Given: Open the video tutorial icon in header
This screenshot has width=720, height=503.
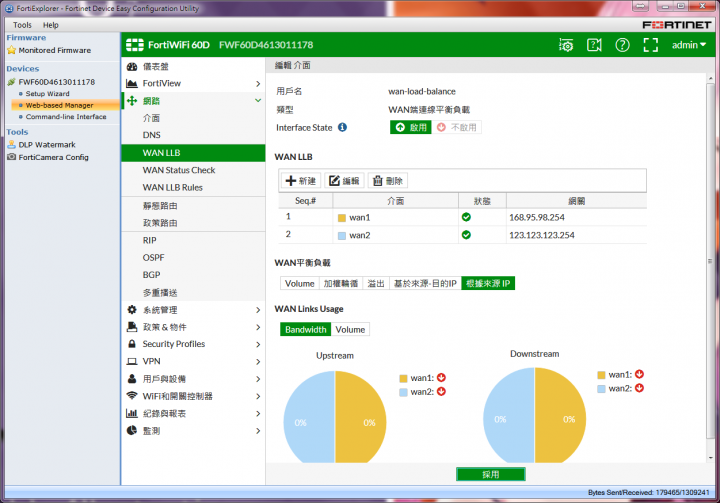Looking at the screenshot, I should click(x=594, y=45).
